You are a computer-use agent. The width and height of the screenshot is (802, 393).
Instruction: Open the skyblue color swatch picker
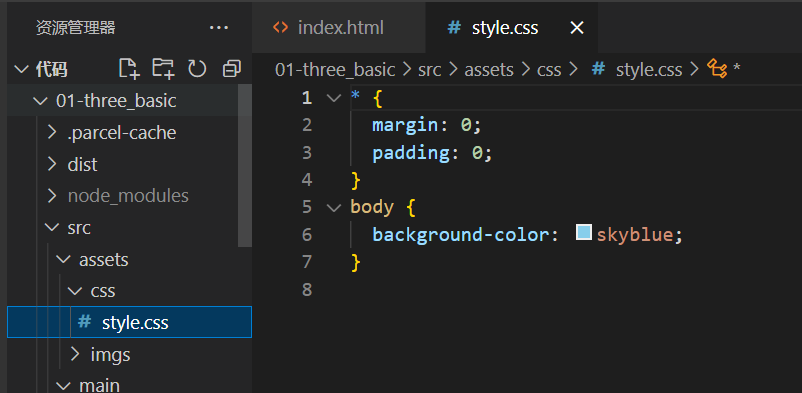pos(584,232)
